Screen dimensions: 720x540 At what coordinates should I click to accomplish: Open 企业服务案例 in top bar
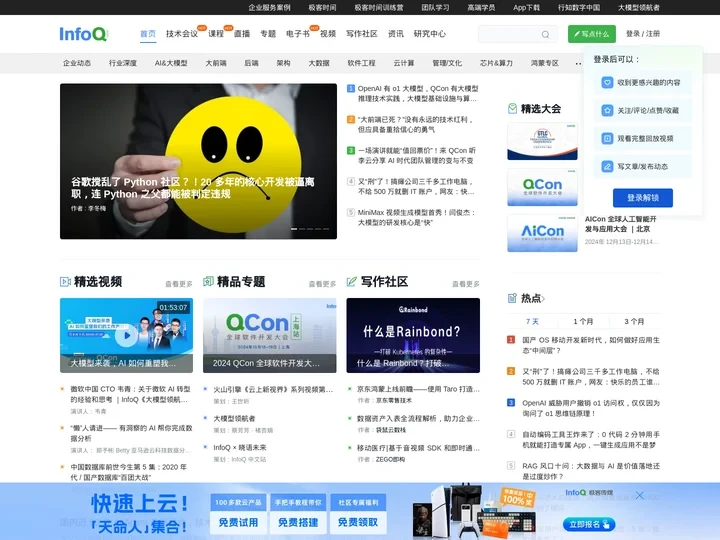coord(269,7)
